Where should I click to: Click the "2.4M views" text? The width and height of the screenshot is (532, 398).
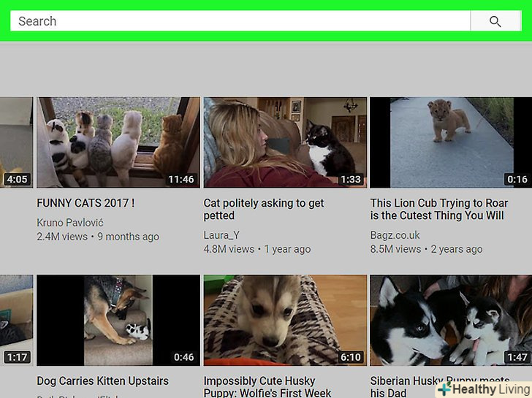click(62, 237)
